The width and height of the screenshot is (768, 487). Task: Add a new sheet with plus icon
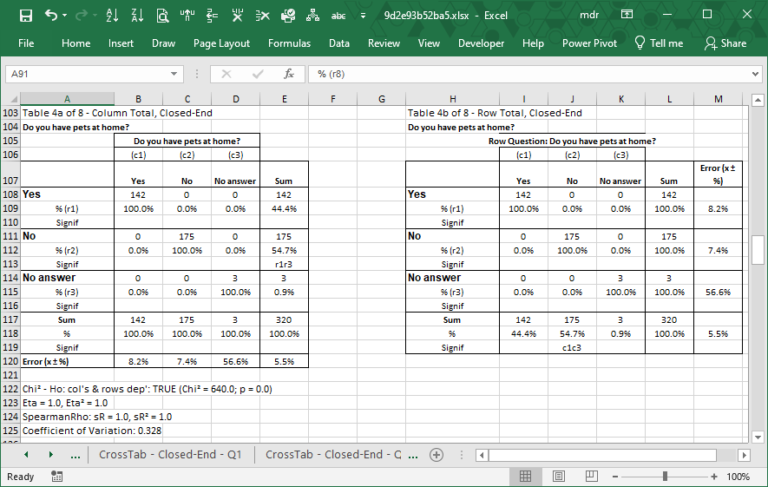(436, 454)
